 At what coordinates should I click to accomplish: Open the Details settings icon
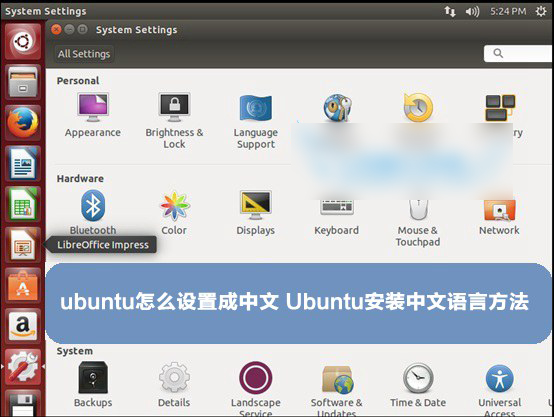tap(174, 377)
